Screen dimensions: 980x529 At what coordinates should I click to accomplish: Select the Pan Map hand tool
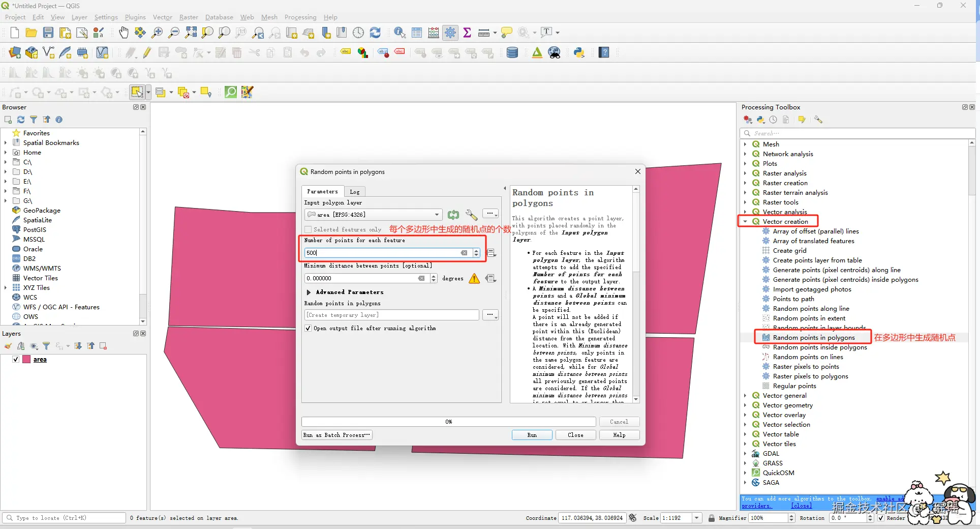(x=124, y=33)
